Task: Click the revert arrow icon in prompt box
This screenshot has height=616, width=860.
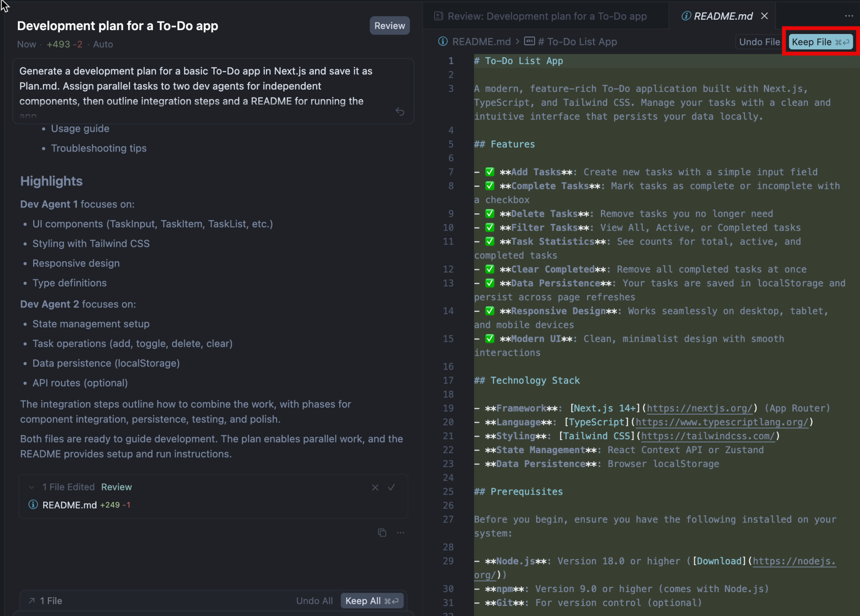Action: pos(400,111)
